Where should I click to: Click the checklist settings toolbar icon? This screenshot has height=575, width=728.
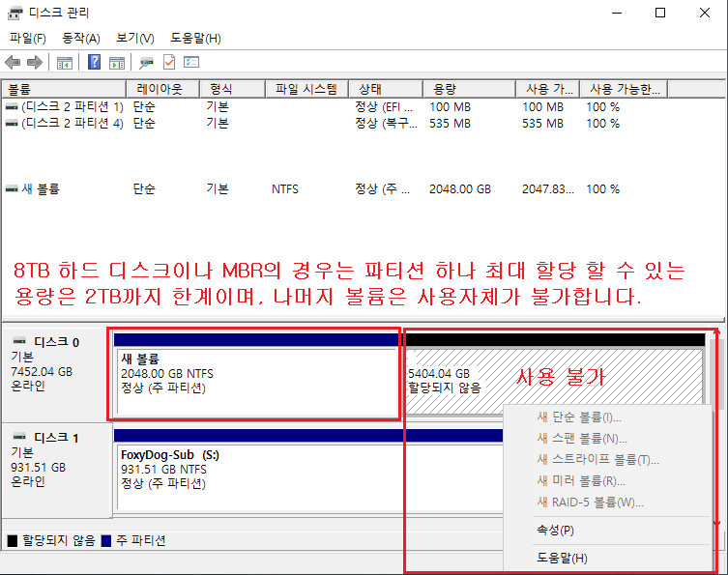tap(191, 62)
